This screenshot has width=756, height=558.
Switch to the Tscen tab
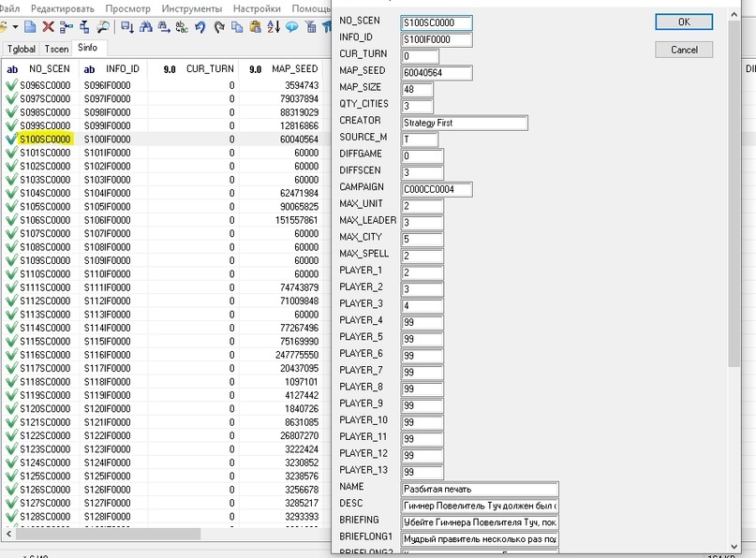[56, 48]
